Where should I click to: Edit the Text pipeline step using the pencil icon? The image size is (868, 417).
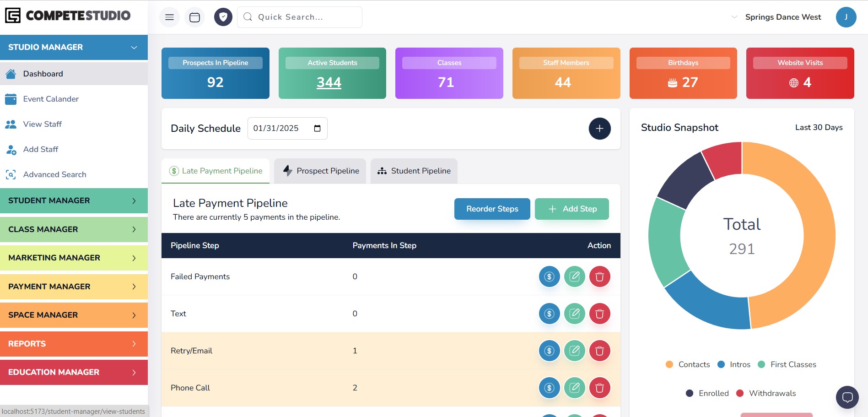[575, 314]
